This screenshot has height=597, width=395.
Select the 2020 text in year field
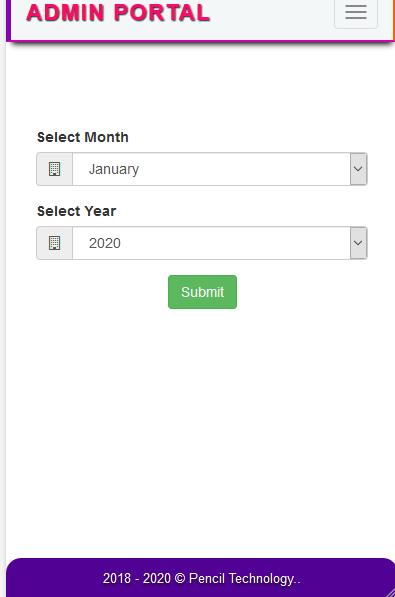[105, 243]
